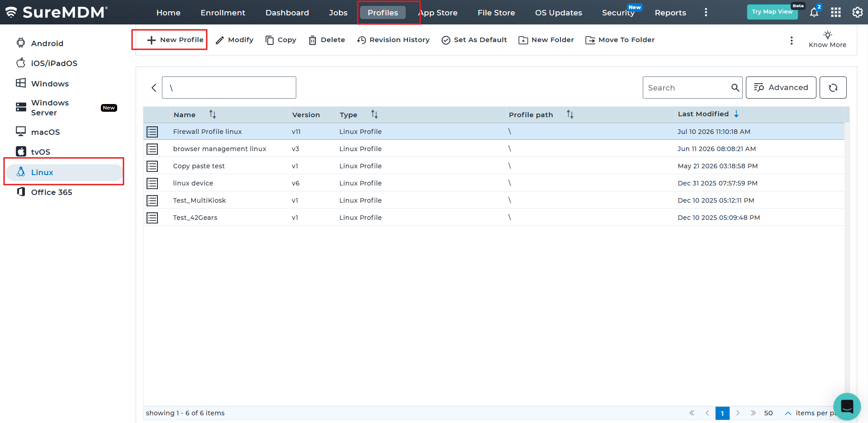Sort the list by Name column
The width and height of the screenshot is (868, 423).
pos(213,114)
